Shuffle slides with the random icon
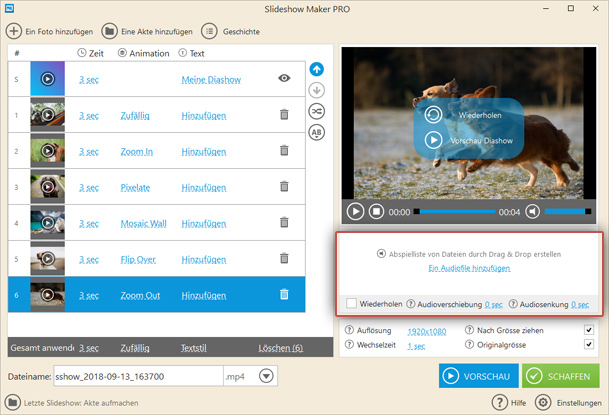Screen dimensions: 609x415 pos(317,111)
